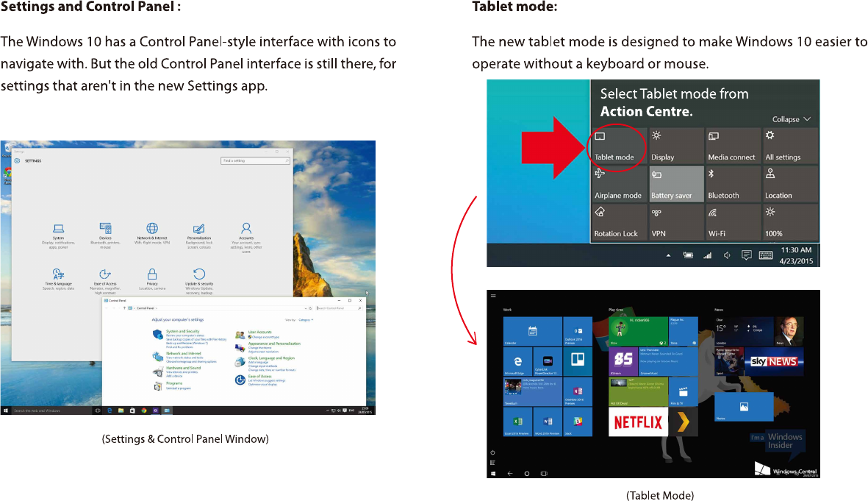Click Search the web and Windows box

[x=51, y=411]
